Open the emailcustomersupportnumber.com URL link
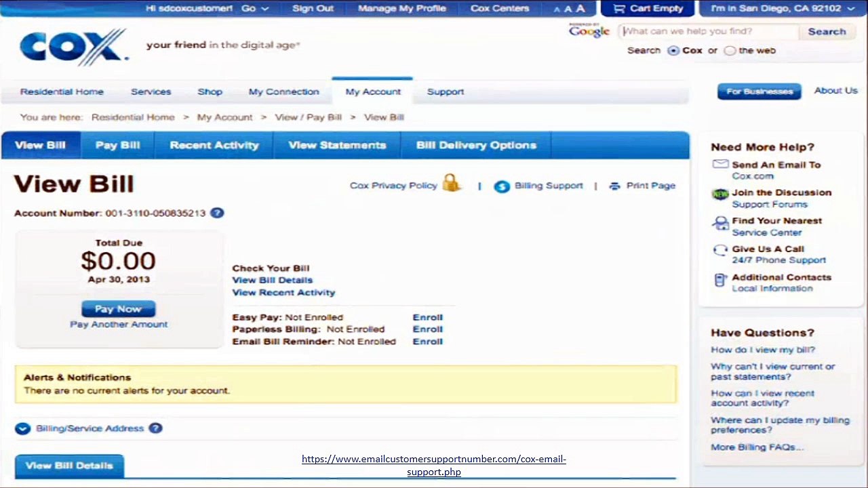 (x=434, y=465)
